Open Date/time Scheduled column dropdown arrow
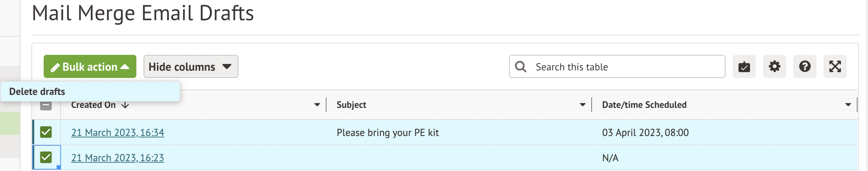The height and width of the screenshot is (171, 868). pyautogui.click(x=848, y=105)
